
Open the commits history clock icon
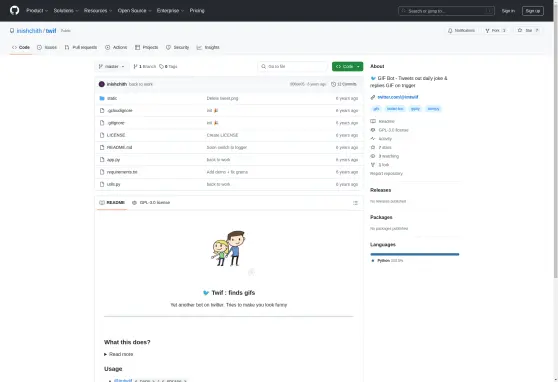coord(333,84)
